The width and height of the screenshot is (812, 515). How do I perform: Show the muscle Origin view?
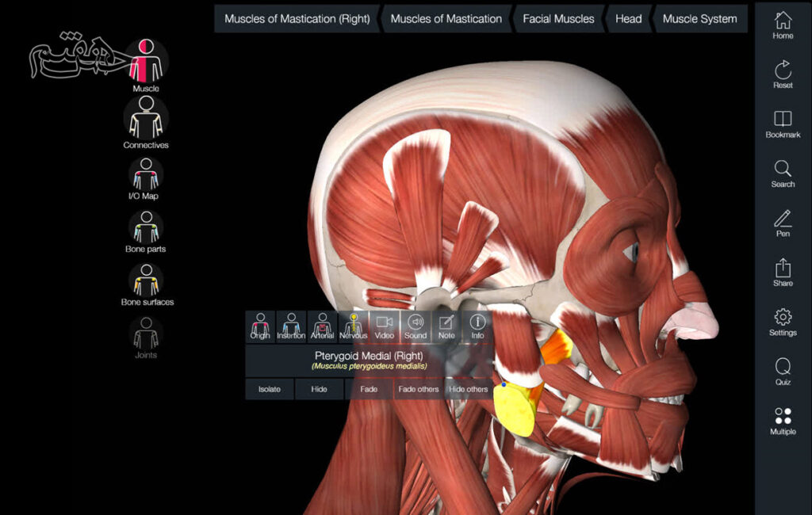pyautogui.click(x=260, y=326)
